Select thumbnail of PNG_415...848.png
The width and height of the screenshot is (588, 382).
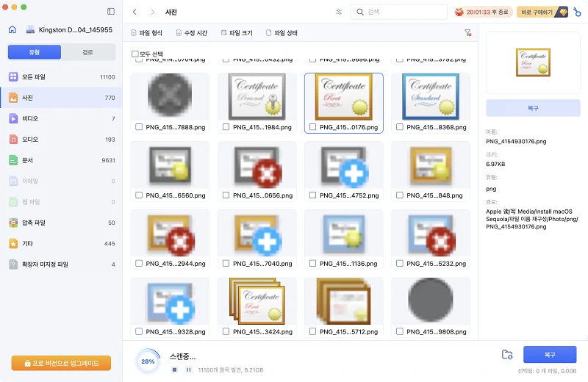pos(431,167)
